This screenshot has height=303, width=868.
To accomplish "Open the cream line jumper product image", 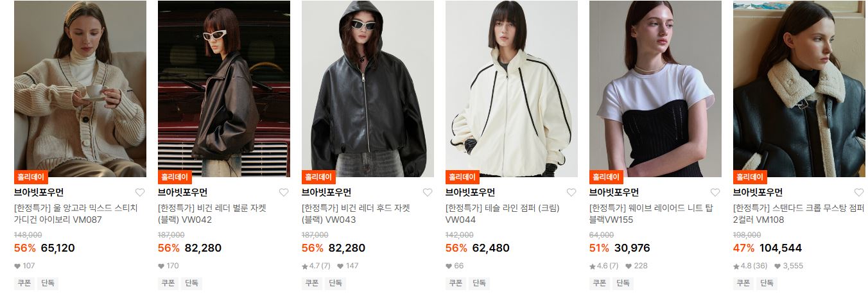I will (512, 89).
